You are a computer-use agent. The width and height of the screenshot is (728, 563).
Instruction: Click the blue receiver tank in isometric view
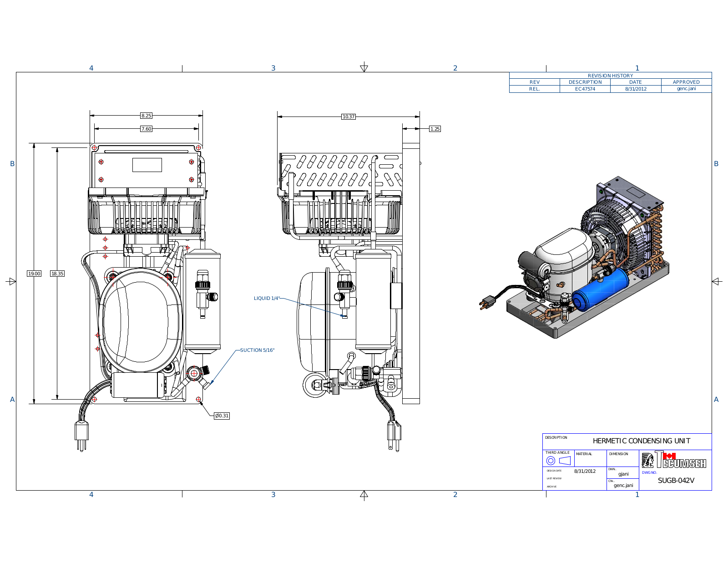600,289
